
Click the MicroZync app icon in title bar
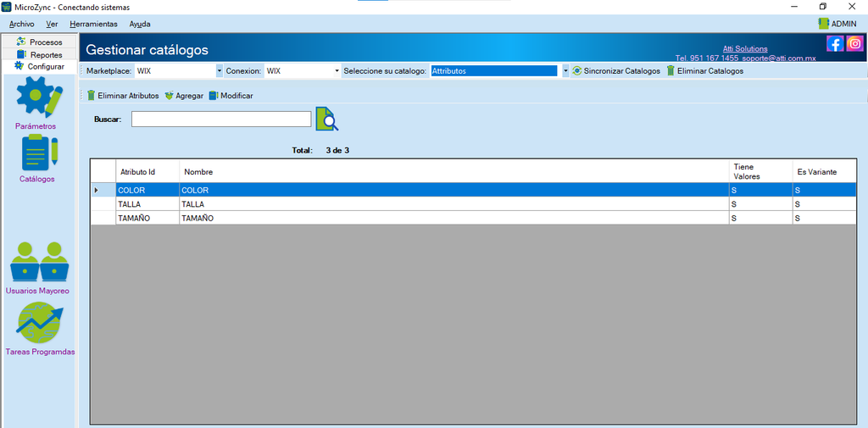pos(7,7)
